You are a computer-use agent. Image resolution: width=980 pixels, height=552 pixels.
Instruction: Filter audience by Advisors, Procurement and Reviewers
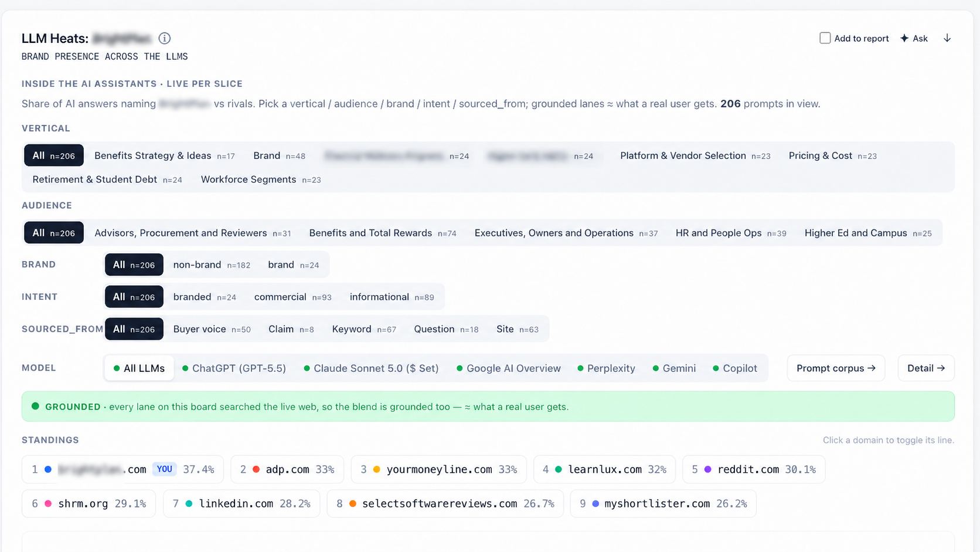[192, 233]
